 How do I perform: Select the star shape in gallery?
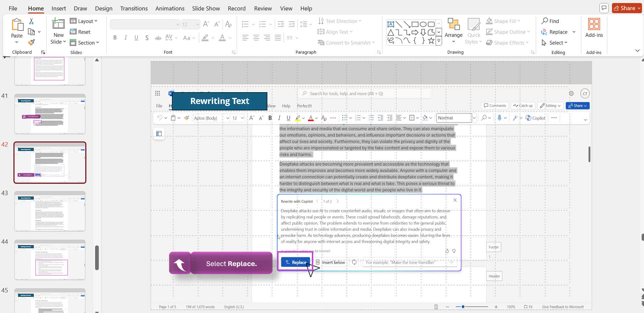tap(431, 41)
